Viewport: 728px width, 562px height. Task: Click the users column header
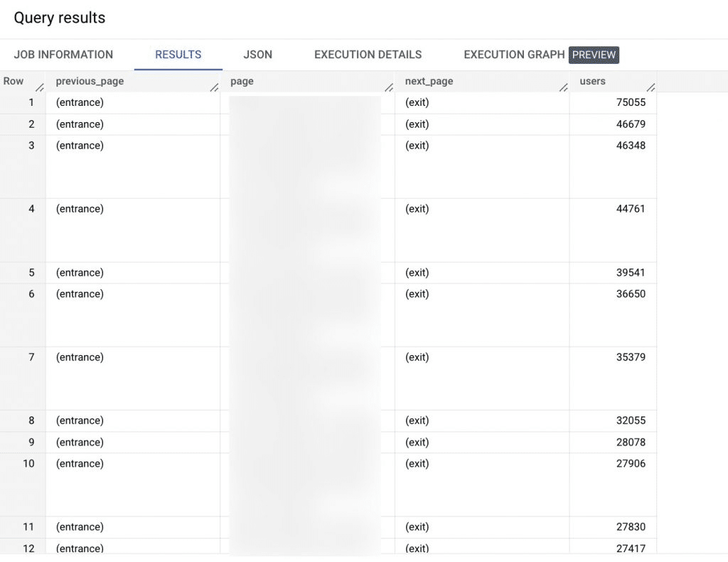coord(592,81)
